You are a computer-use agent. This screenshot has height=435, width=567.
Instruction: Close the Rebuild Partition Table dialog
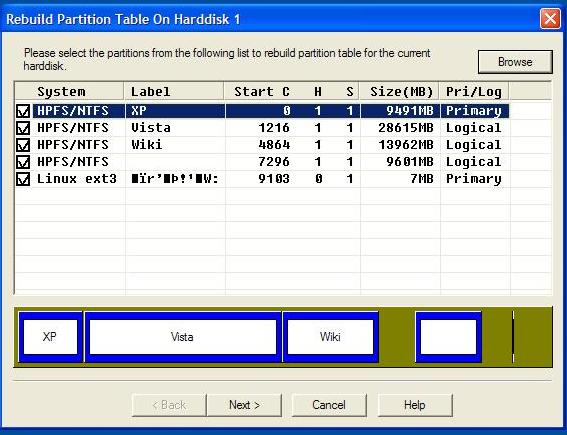pos(550,18)
